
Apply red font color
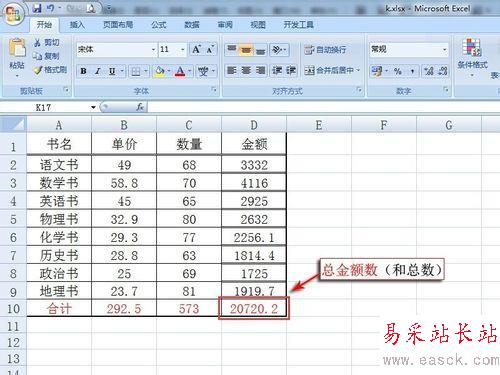180,71
